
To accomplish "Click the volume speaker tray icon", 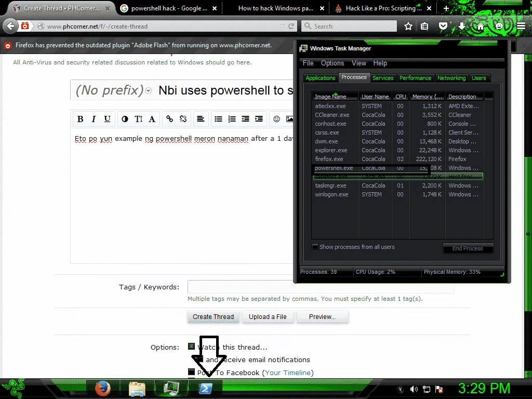I will pyautogui.click(x=414, y=389).
